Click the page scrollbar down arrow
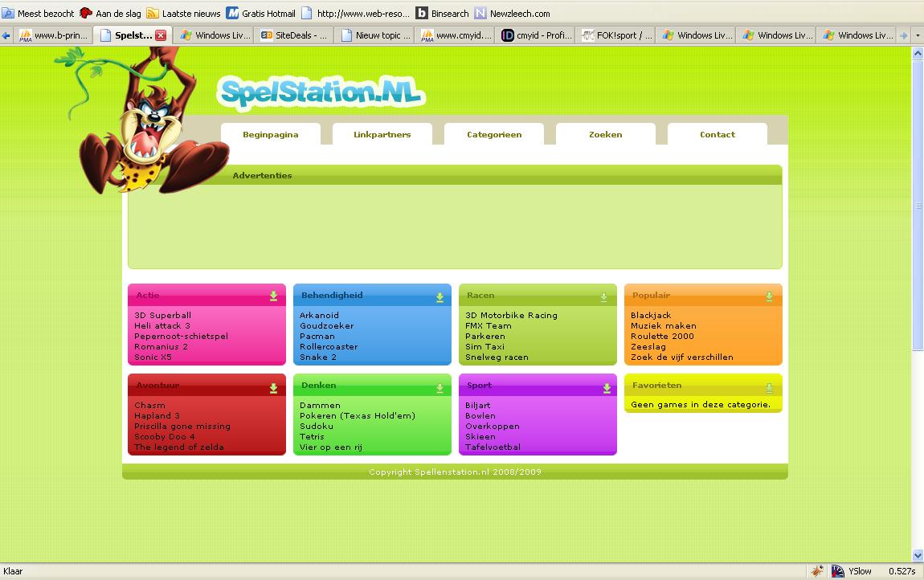Viewport: 924px width, 580px height. point(918,555)
